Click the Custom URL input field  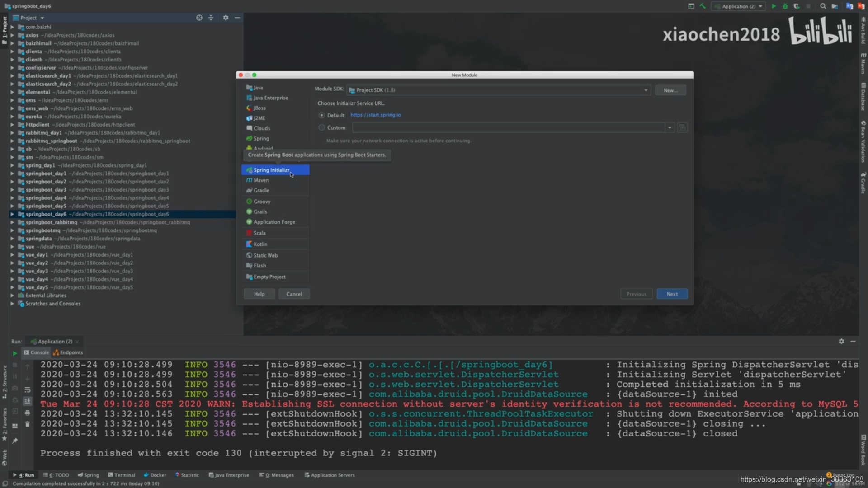pos(509,128)
